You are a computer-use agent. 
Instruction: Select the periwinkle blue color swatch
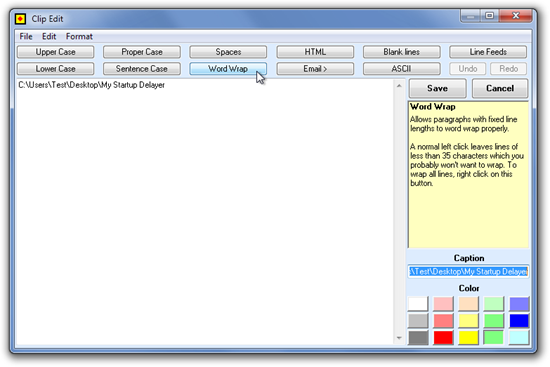click(x=519, y=304)
